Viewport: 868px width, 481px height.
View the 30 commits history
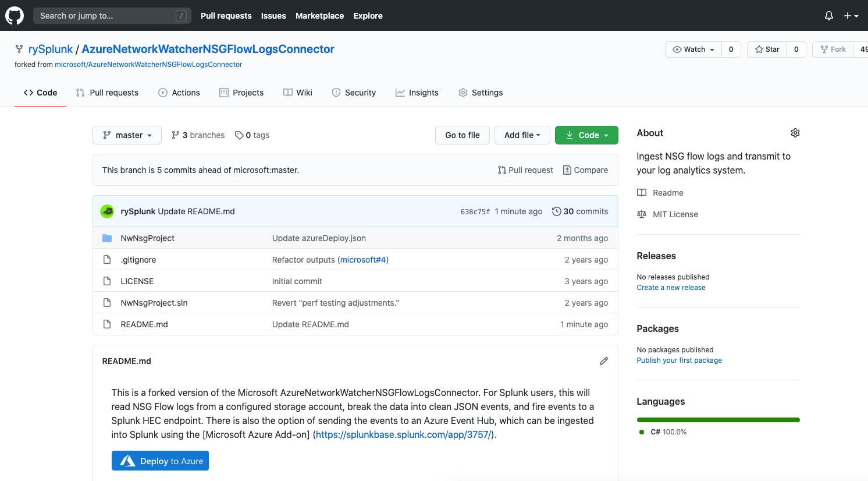580,211
